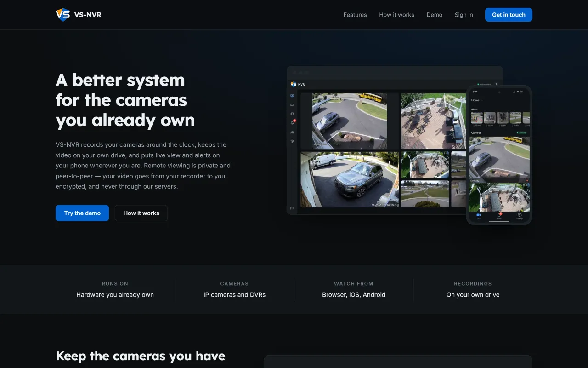Open the settings gear in NVR sidebar

(x=292, y=141)
